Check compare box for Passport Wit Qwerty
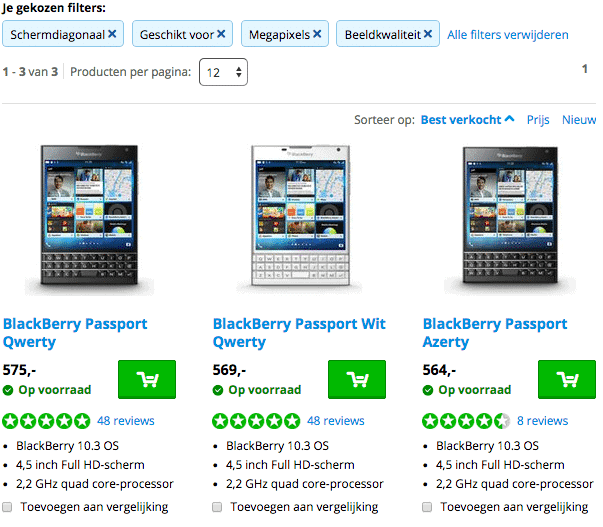This screenshot has width=603, height=527. coord(219,507)
